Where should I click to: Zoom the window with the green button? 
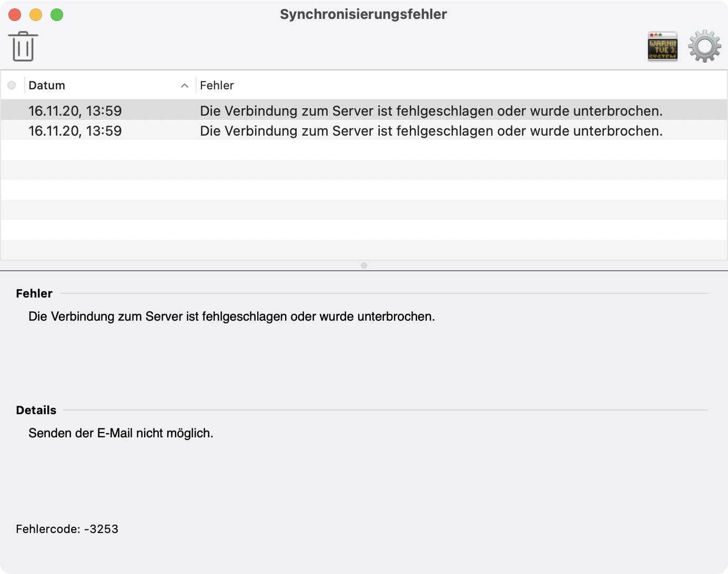point(57,15)
